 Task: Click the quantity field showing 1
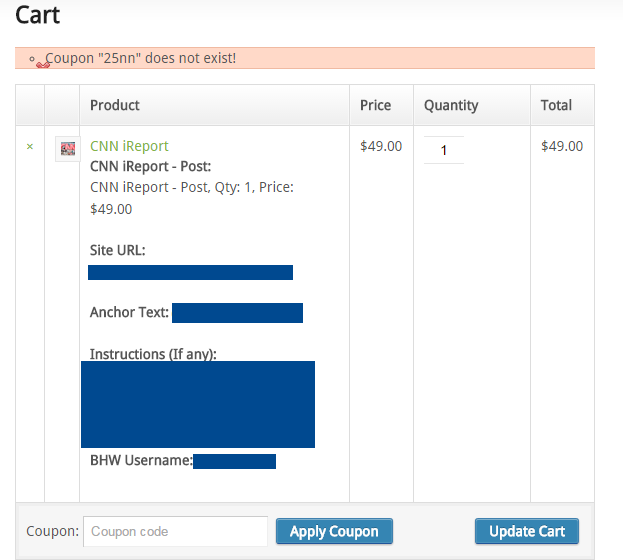tap(444, 150)
